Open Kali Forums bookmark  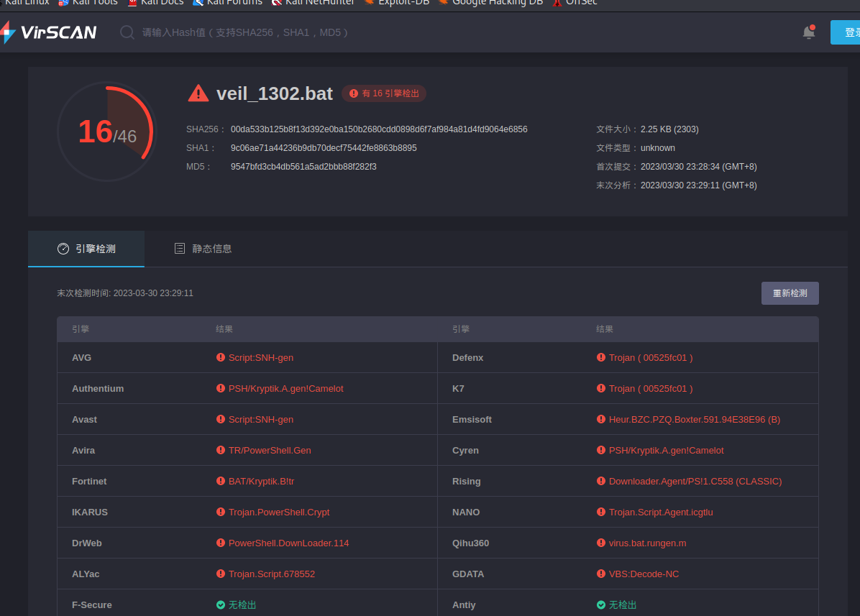tap(228, 3)
